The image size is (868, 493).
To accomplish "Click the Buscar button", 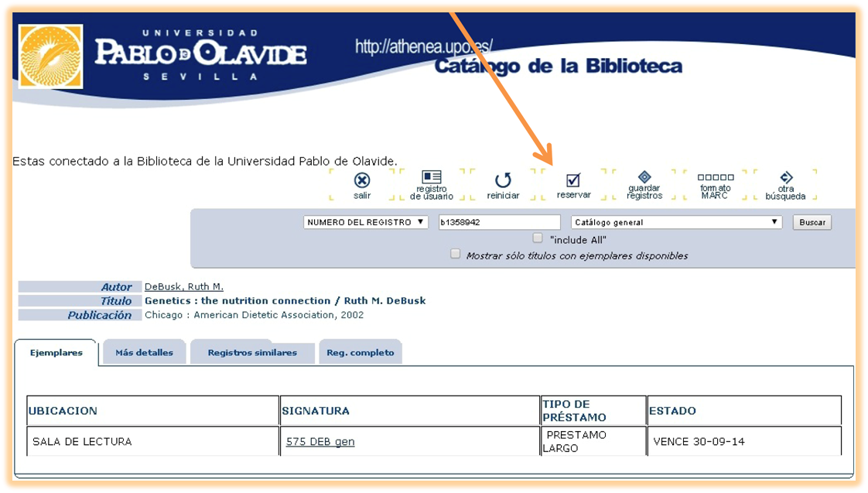I will click(812, 222).
